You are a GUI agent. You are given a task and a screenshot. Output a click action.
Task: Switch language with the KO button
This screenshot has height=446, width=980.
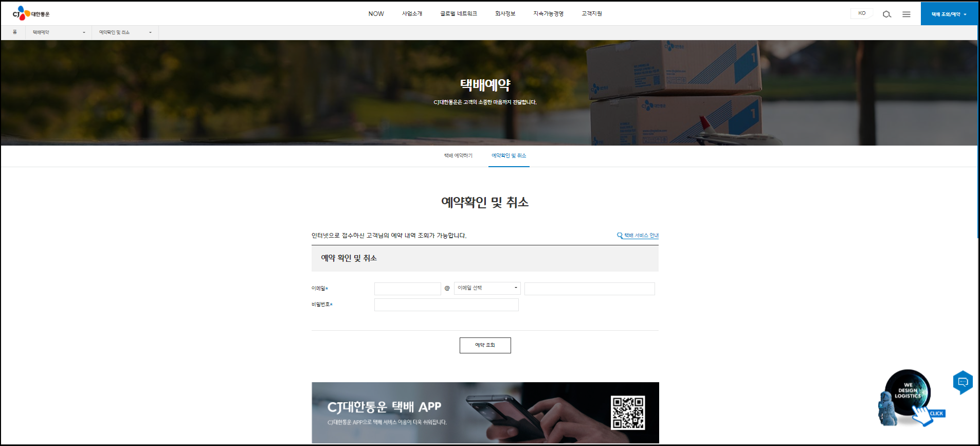pyautogui.click(x=862, y=13)
